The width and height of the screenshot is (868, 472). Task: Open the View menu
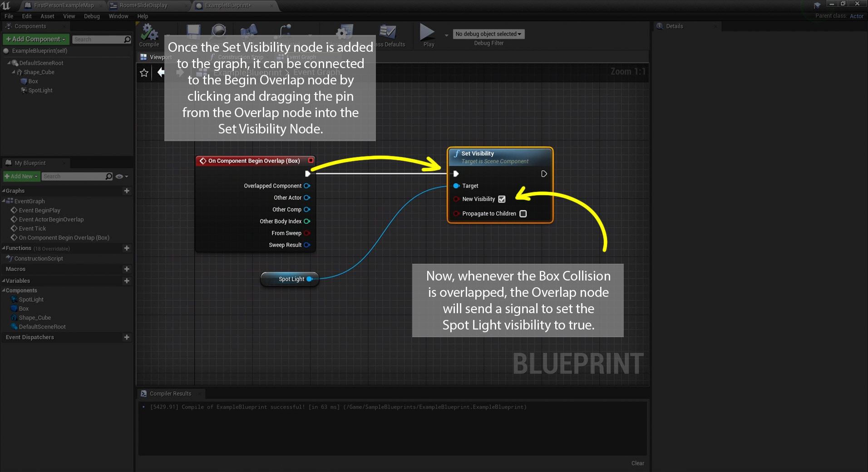pyautogui.click(x=69, y=16)
